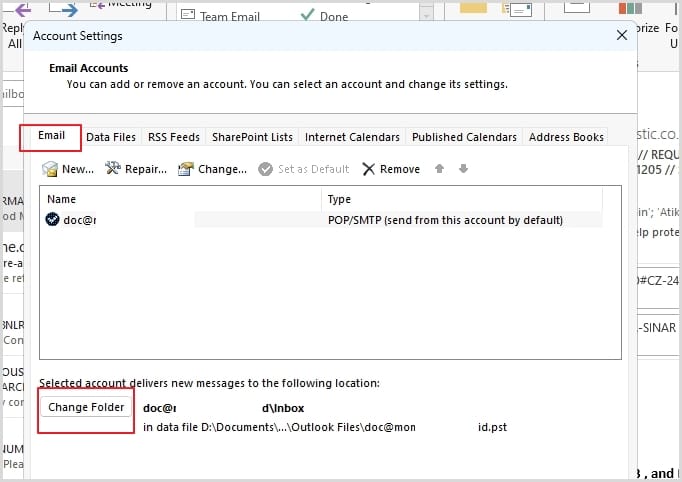The height and width of the screenshot is (482, 682).
Task: Expand the Quick Steps gallery dropdown arrow
Action: pos(427,15)
